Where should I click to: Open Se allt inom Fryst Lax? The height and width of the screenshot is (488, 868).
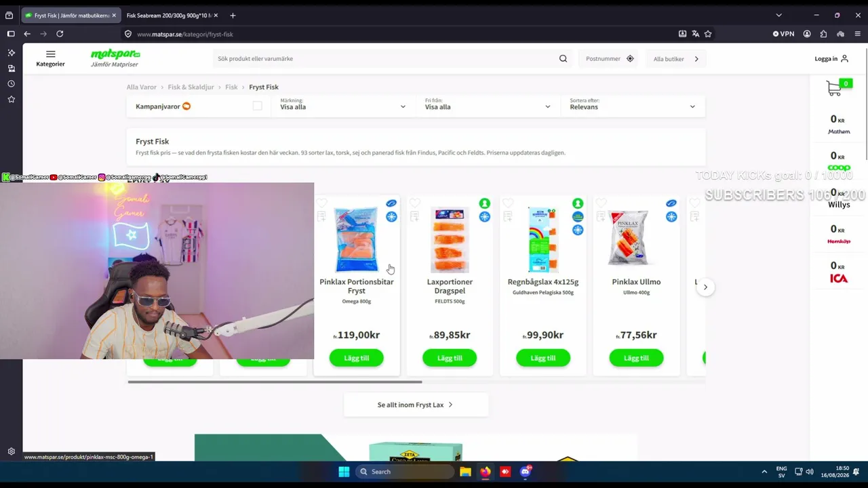416,405
